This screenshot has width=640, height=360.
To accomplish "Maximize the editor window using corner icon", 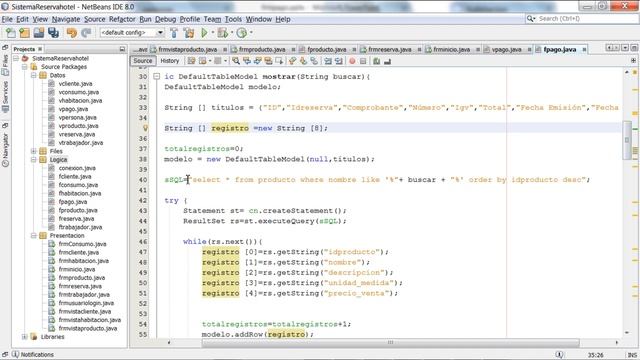I will tap(634, 48).
